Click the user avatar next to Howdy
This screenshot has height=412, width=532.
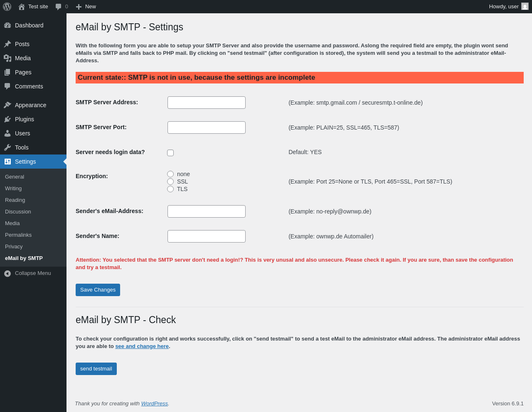click(525, 7)
